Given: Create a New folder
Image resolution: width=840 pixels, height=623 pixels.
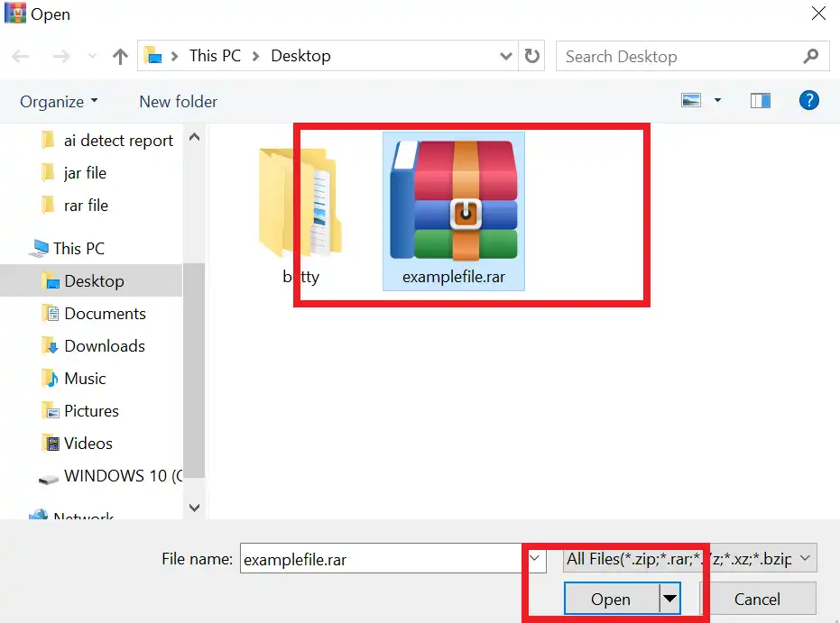Looking at the screenshot, I should [178, 101].
